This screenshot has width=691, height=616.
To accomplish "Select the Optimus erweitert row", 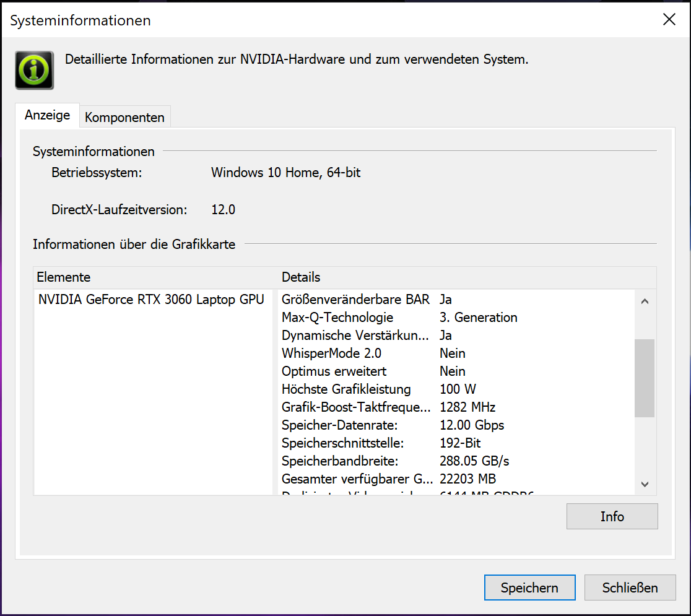I will tap(334, 371).
